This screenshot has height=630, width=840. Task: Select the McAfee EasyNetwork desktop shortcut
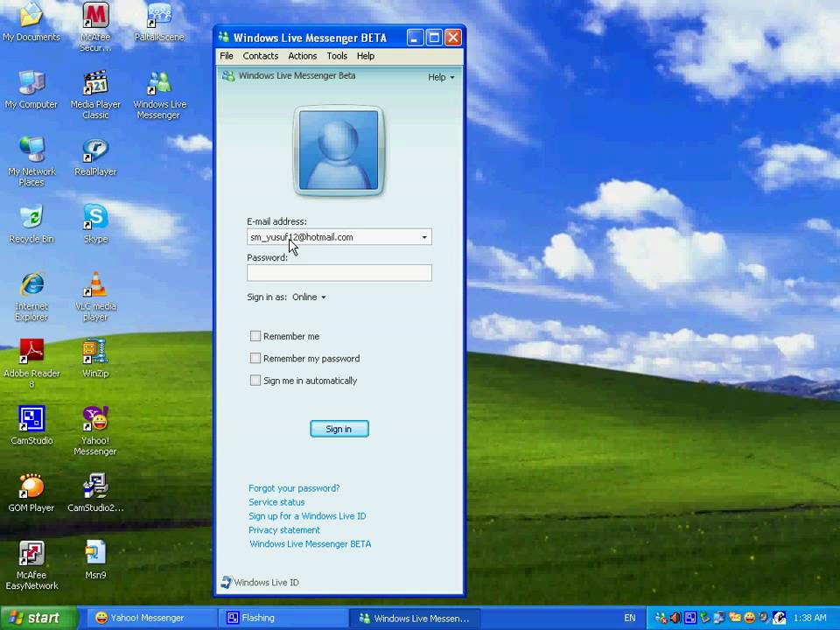point(31,566)
